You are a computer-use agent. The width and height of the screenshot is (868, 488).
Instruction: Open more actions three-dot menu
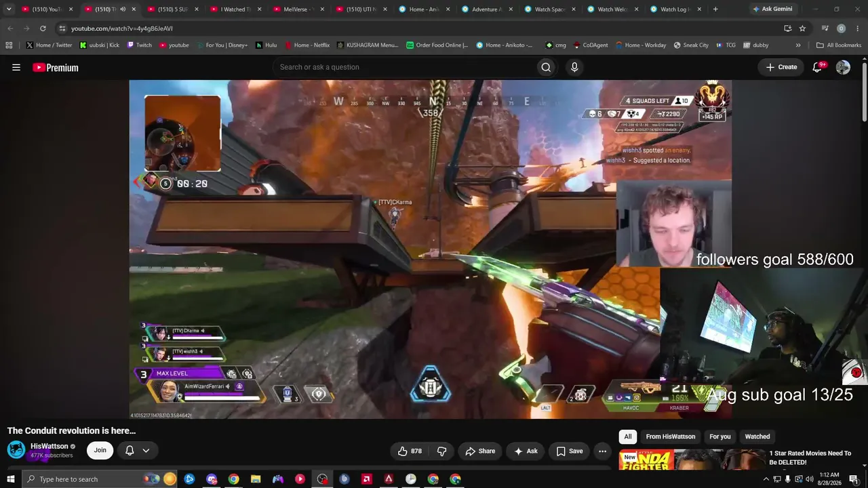[x=602, y=451]
